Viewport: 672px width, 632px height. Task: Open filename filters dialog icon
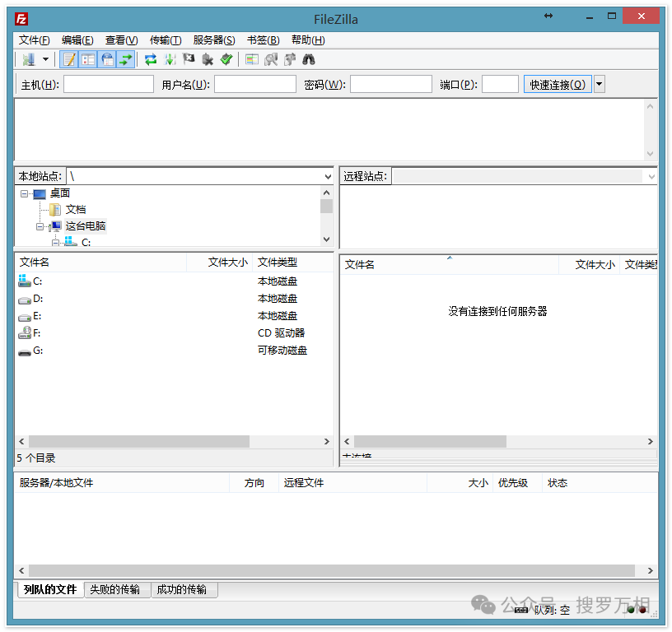[252, 59]
